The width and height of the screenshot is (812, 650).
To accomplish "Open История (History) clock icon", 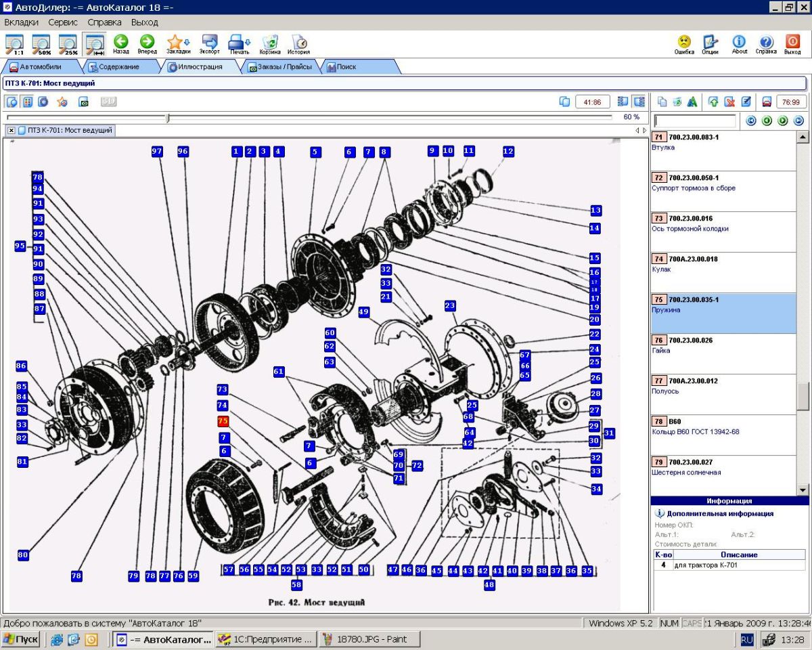I will pyautogui.click(x=298, y=44).
